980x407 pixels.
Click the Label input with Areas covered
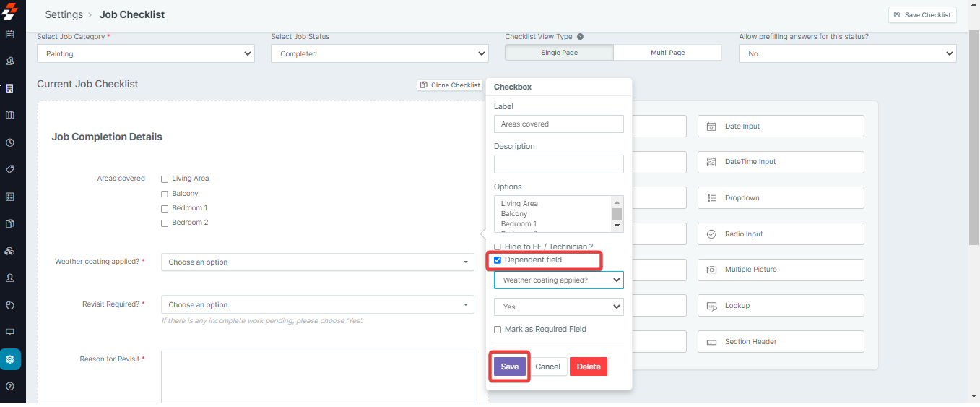pyautogui.click(x=559, y=124)
